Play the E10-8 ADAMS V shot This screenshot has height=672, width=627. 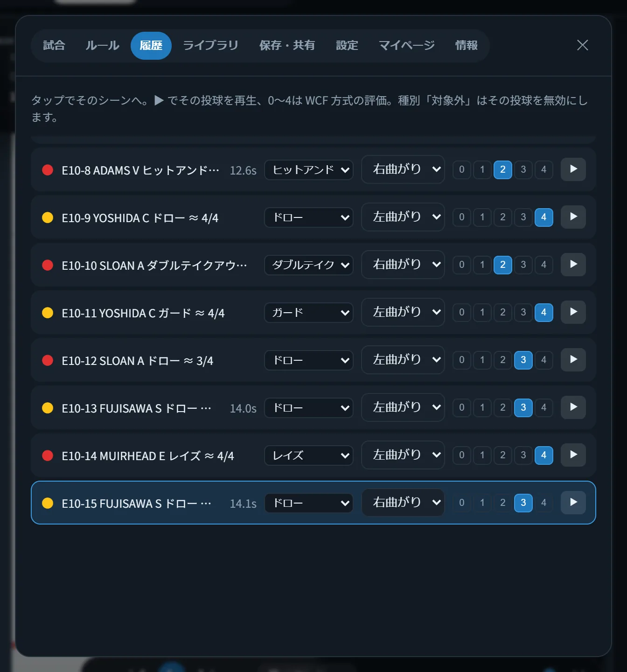point(573,169)
